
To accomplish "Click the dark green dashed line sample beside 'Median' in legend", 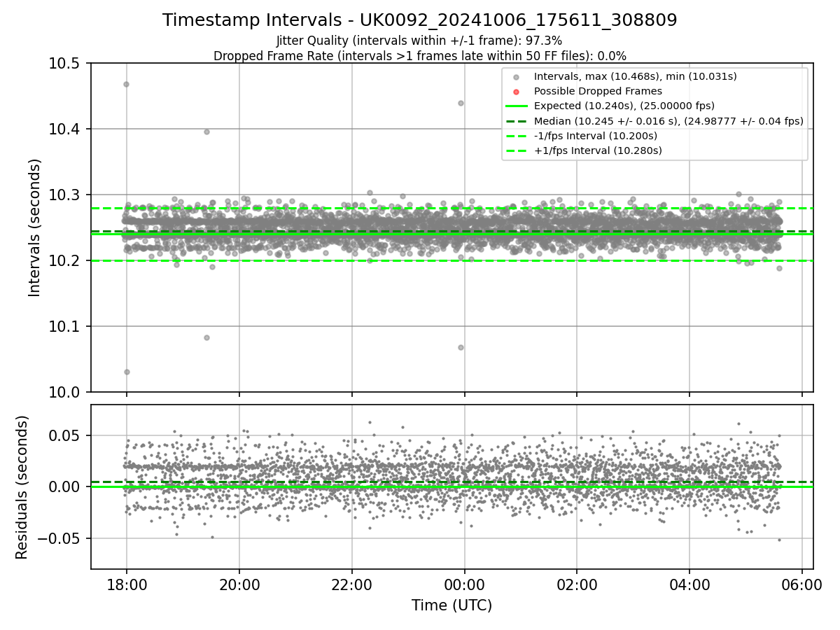I will point(516,121).
